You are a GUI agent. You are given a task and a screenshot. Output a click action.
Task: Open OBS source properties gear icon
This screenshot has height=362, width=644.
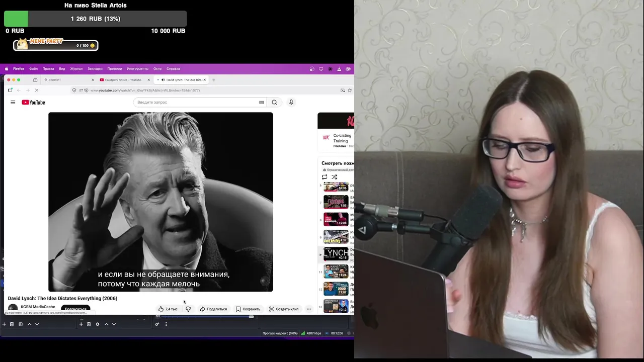coord(98,324)
